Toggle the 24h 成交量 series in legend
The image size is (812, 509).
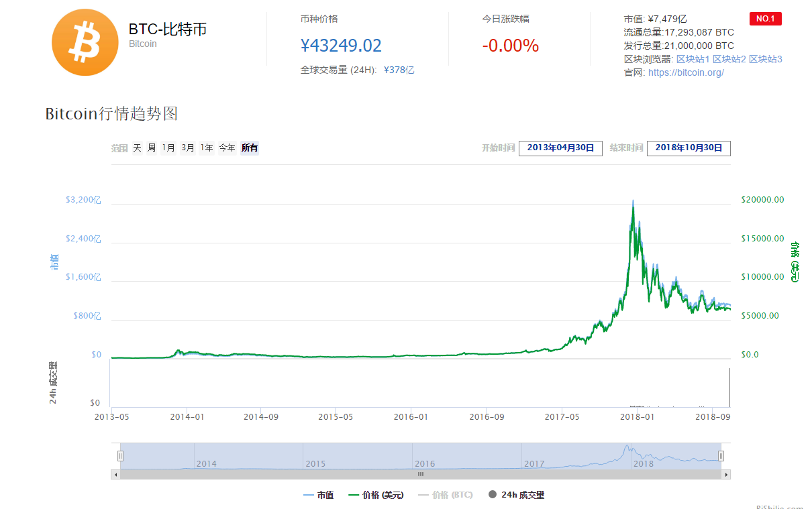(516, 495)
